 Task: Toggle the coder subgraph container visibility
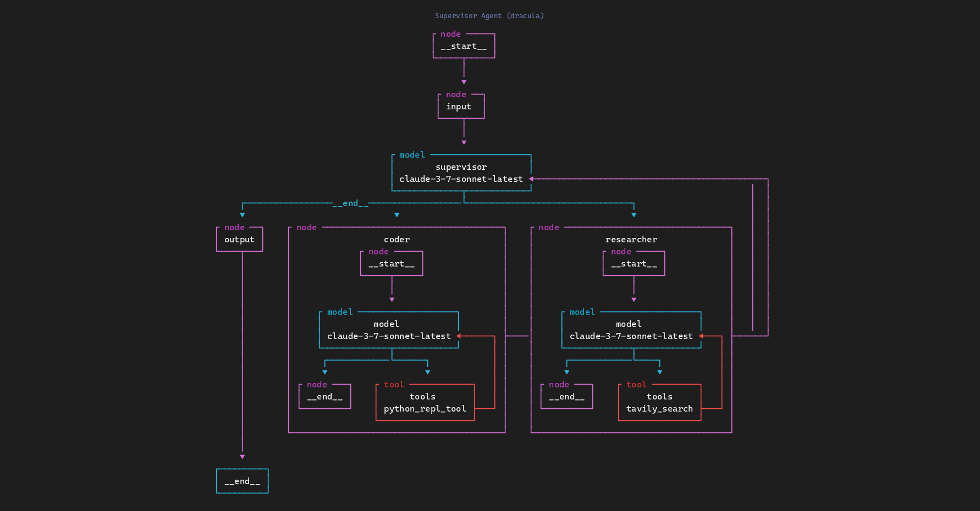coord(306,227)
